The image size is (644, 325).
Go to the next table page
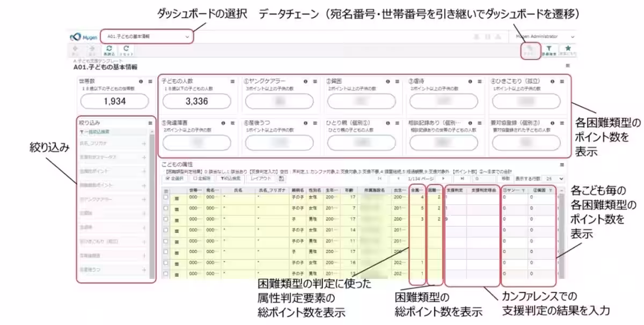(x=443, y=178)
